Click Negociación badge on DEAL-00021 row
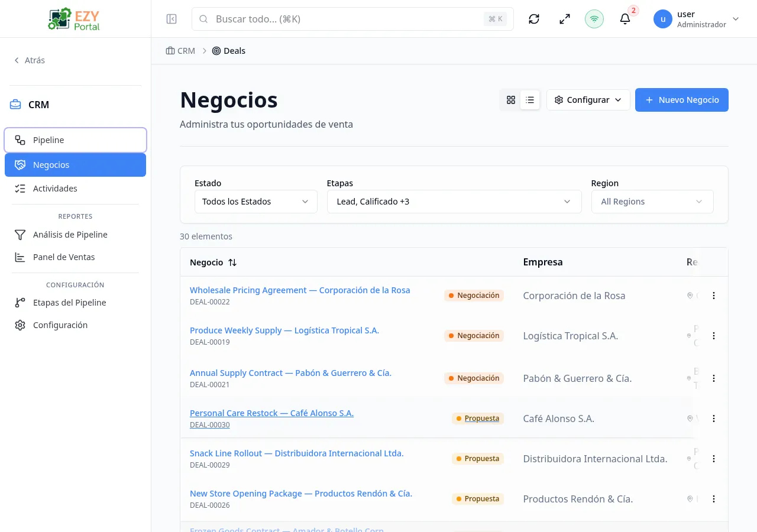This screenshot has width=757, height=532. coord(474,378)
